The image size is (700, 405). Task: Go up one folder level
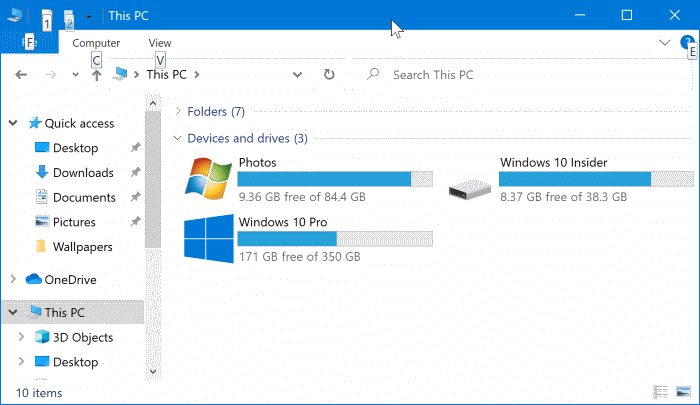[x=96, y=75]
